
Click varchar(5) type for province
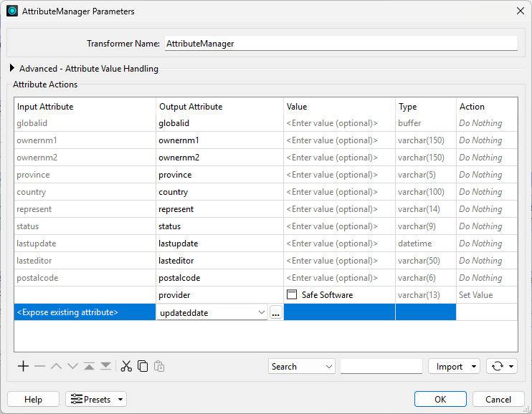(426, 175)
